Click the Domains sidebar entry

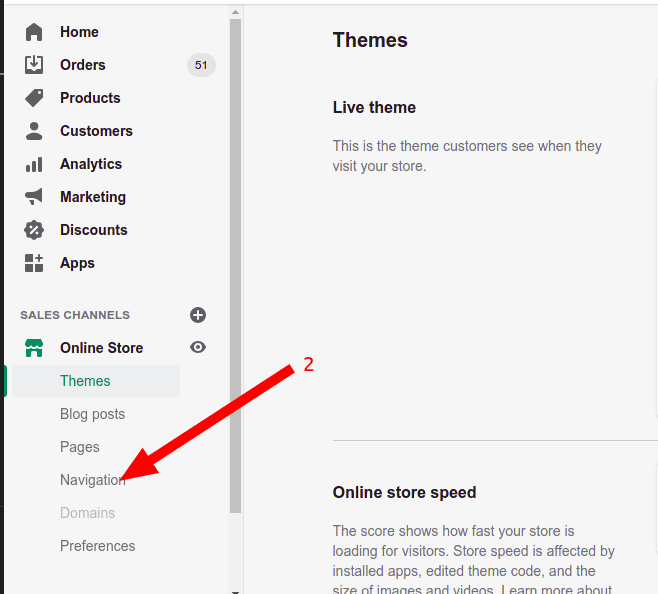coord(87,513)
